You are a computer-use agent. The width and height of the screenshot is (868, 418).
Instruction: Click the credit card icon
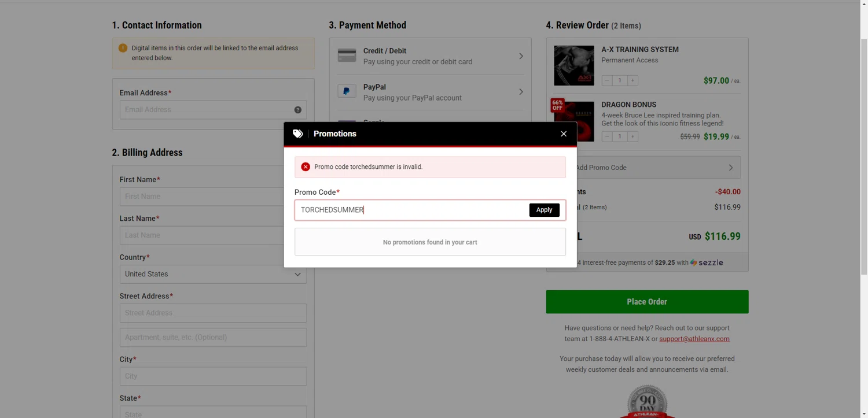[347, 56]
